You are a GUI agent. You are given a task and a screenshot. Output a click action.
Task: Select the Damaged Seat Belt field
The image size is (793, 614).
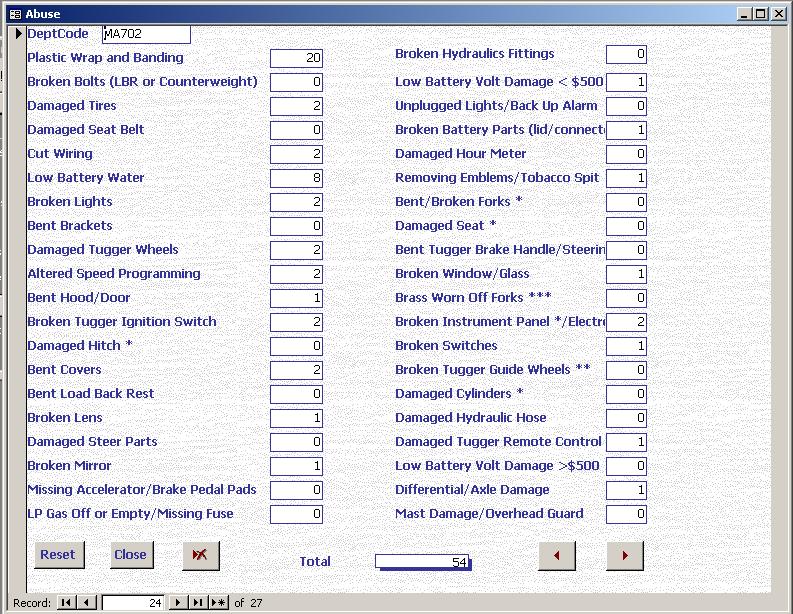pos(296,130)
